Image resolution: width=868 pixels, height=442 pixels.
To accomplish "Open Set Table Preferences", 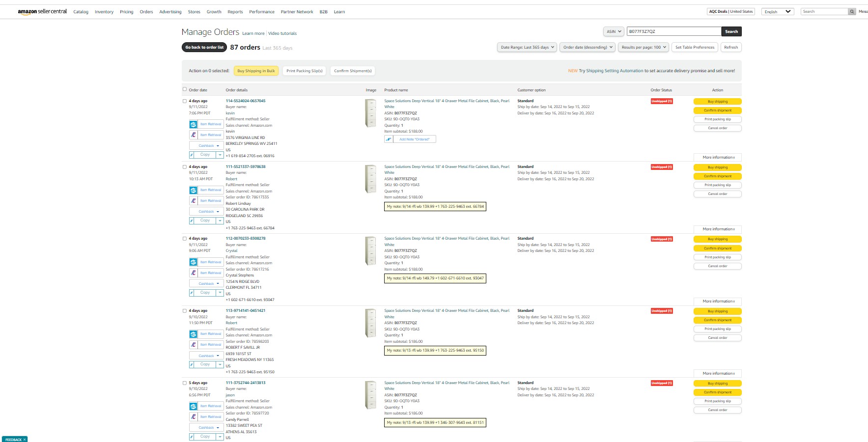I will [695, 47].
